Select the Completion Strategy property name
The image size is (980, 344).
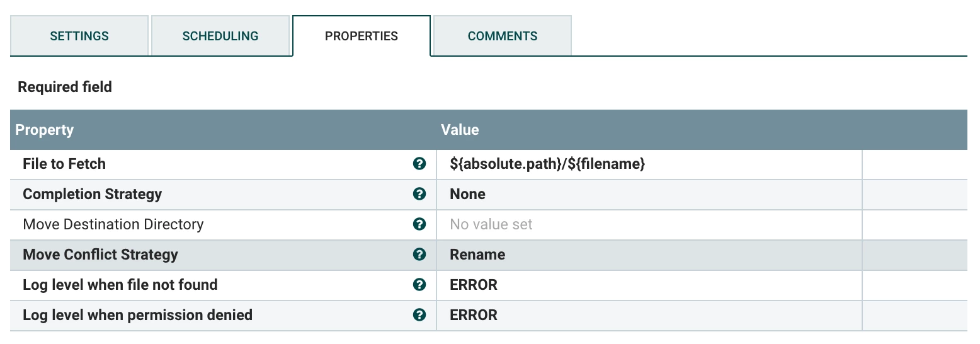pyautogui.click(x=93, y=194)
